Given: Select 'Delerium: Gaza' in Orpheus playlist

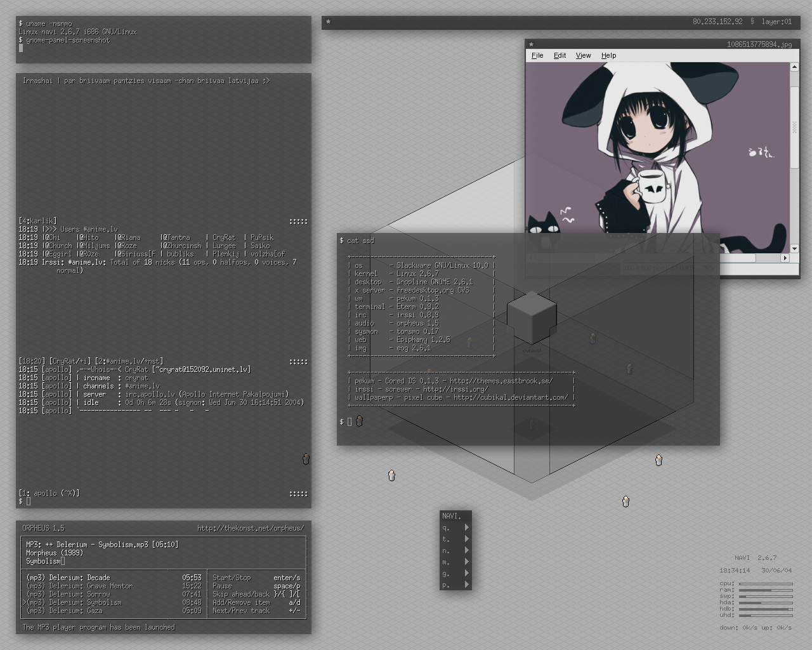Looking at the screenshot, I should pyautogui.click(x=114, y=611).
